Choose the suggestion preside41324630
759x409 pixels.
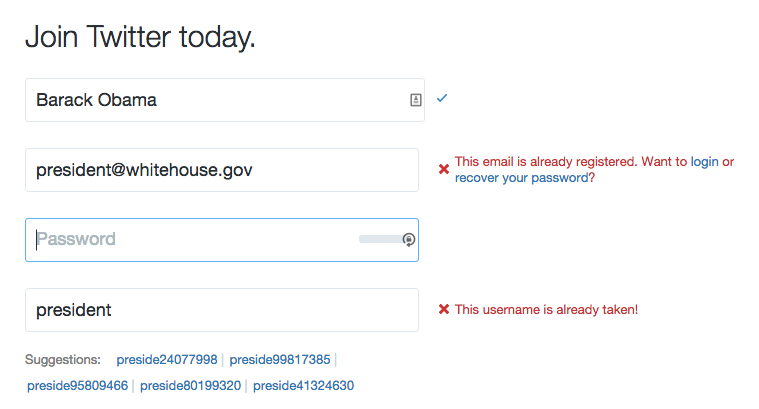point(303,385)
